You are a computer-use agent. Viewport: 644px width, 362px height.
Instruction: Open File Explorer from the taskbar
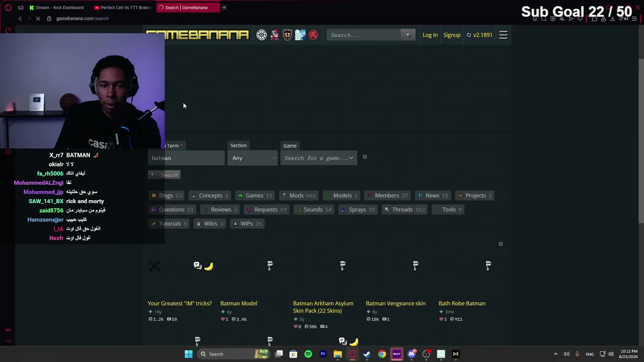(x=338, y=354)
